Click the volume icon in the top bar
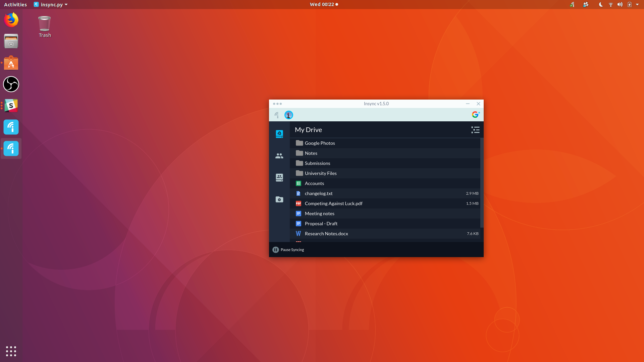Viewport: 644px width, 362px height. pos(620,4)
